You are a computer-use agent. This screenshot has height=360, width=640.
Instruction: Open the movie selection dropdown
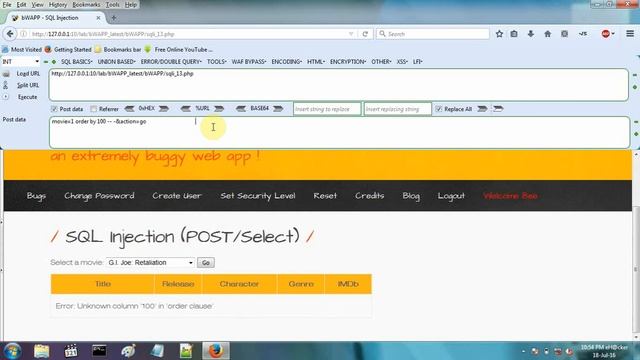(x=150, y=262)
